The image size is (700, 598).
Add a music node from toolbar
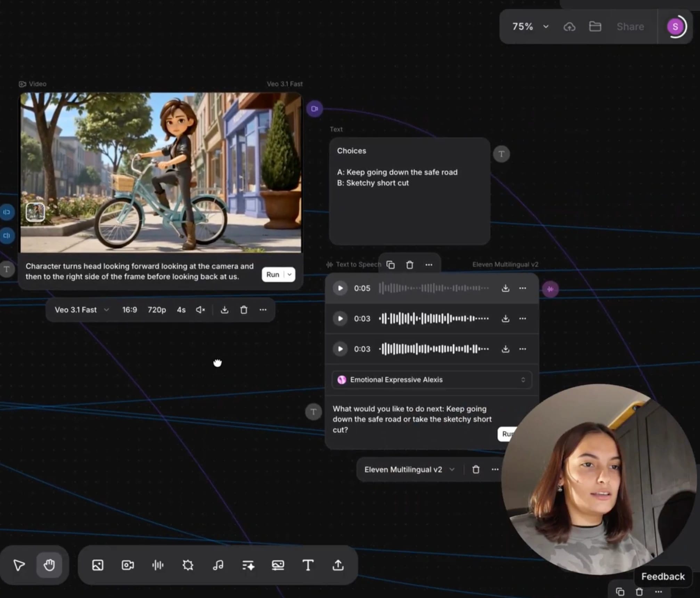click(x=218, y=565)
